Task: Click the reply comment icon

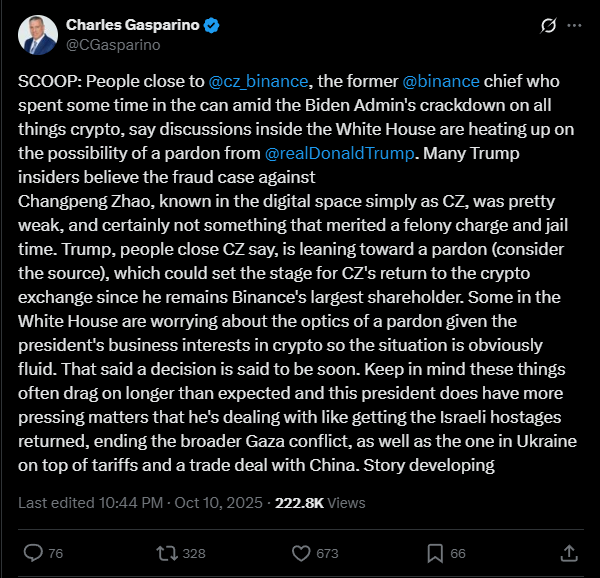Action: pos(33,552)
